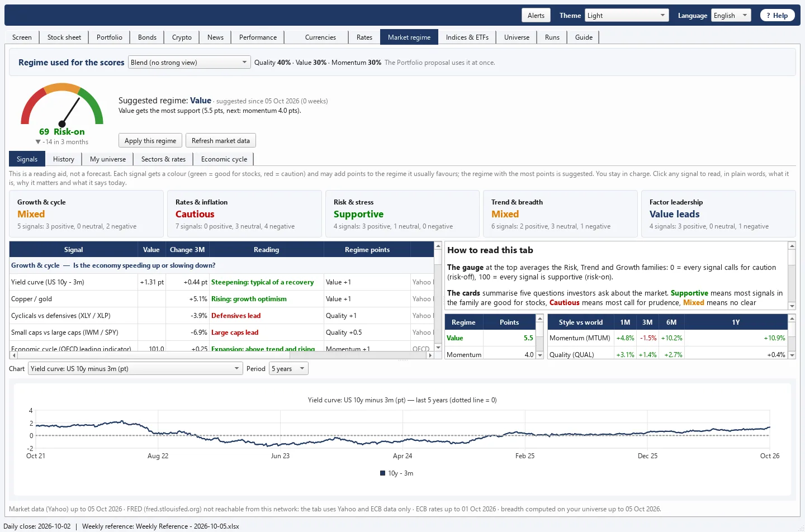The height and width of the screenshot is (532, 805).
Task: View the Economic cycle sub-tab
Action: (224, 159)
